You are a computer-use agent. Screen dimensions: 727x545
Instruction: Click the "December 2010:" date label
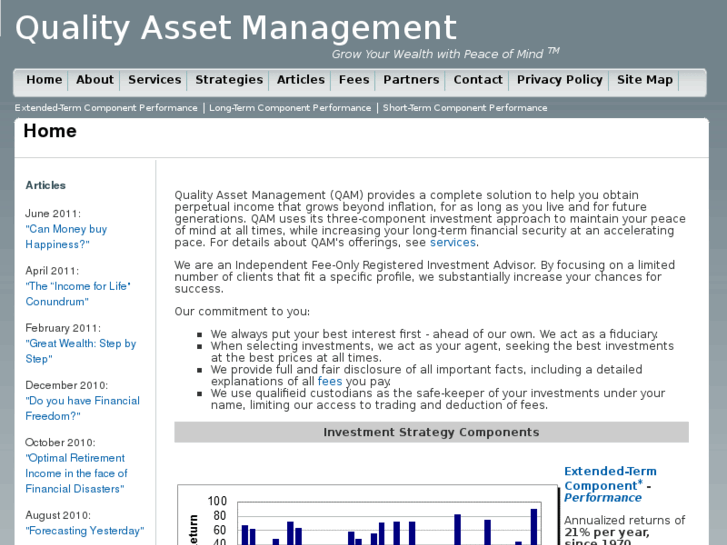click(66, 385)
